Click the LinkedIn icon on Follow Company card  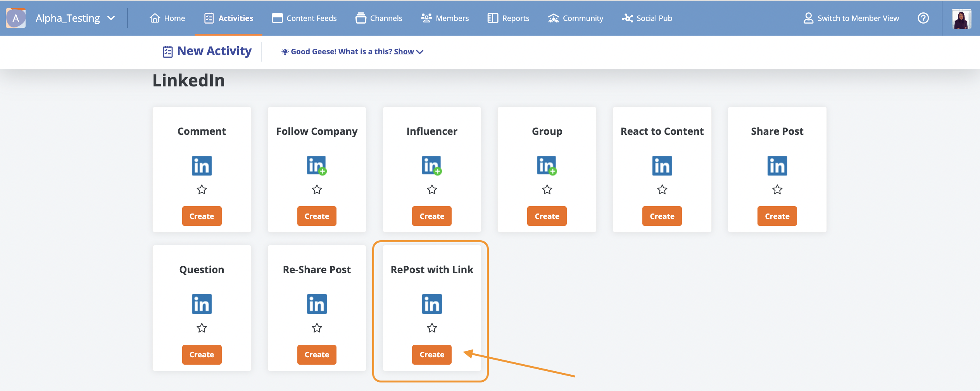(x=317, y=165)
